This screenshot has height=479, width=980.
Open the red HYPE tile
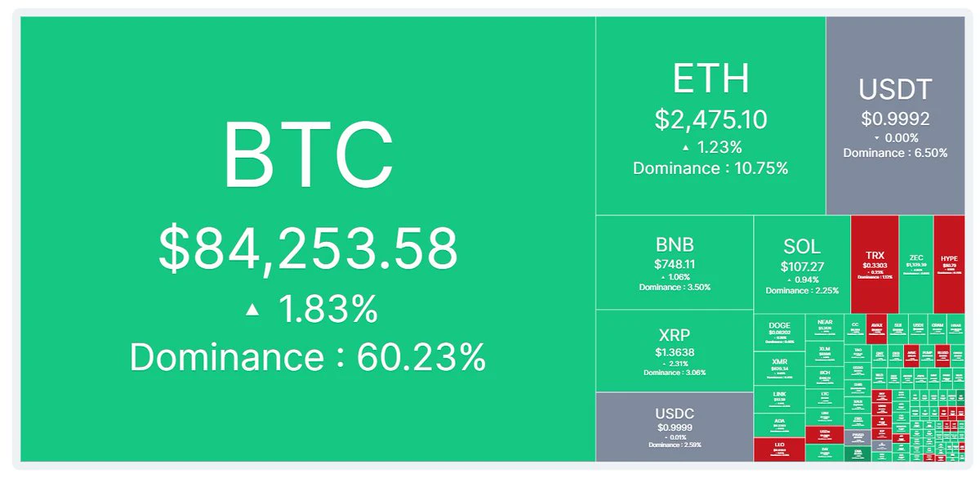pyautogui.click(x=949, y=264)
